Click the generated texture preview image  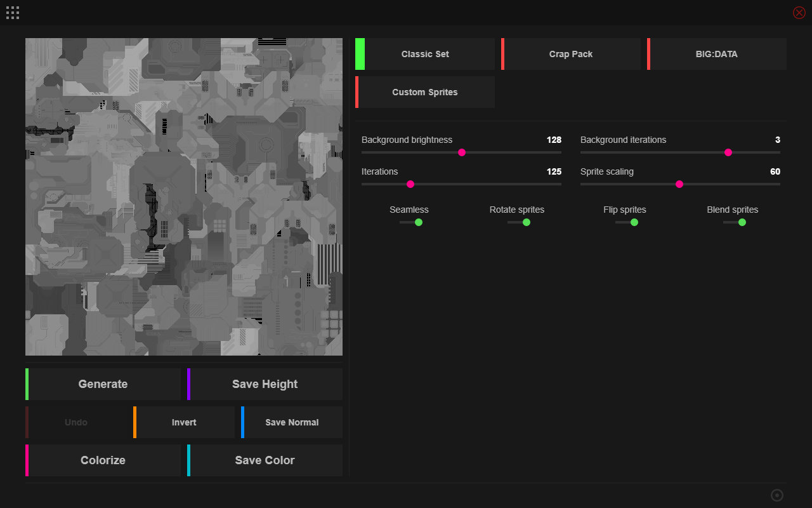[184, 197]
